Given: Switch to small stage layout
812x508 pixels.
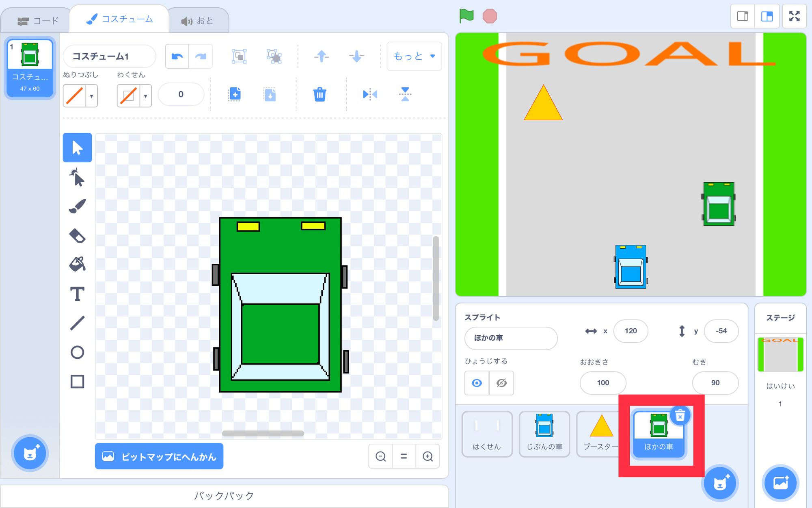Looking at the screenshot, I should 743,16.
